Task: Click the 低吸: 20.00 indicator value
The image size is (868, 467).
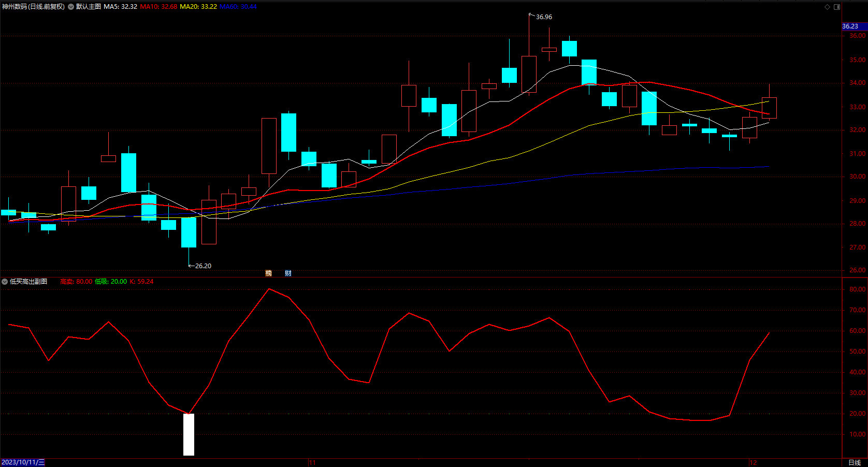Action: [x=111, y=282]
